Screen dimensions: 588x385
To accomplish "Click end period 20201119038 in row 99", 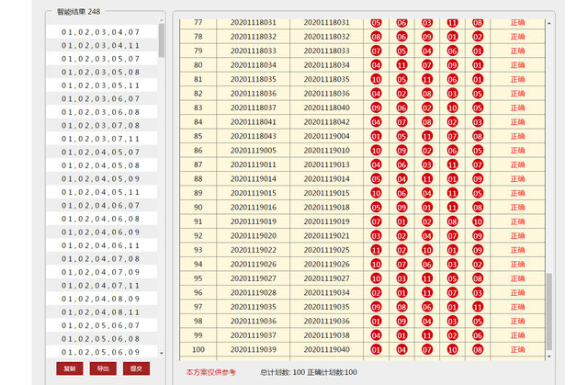I will (327, 335).
